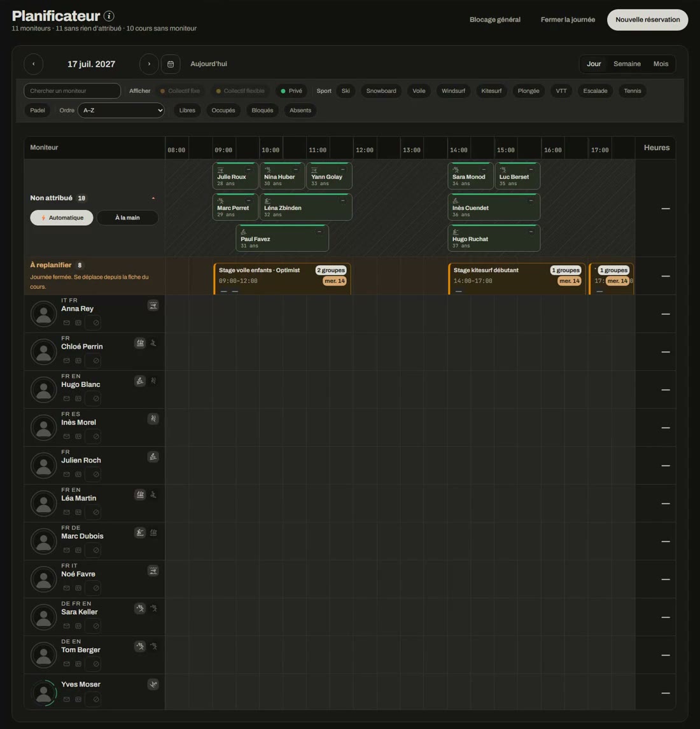Switch to the Jour view
Screen dimensions: 700x729
click(594, 64)
